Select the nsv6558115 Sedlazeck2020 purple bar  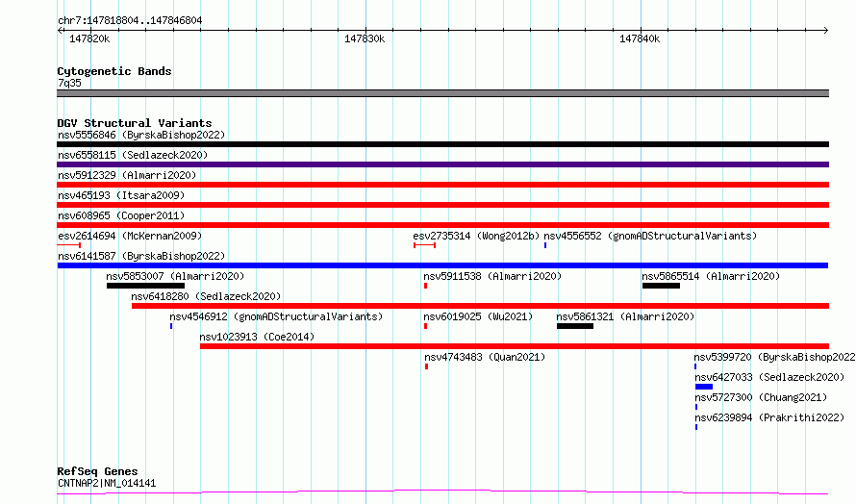point(442,164)
